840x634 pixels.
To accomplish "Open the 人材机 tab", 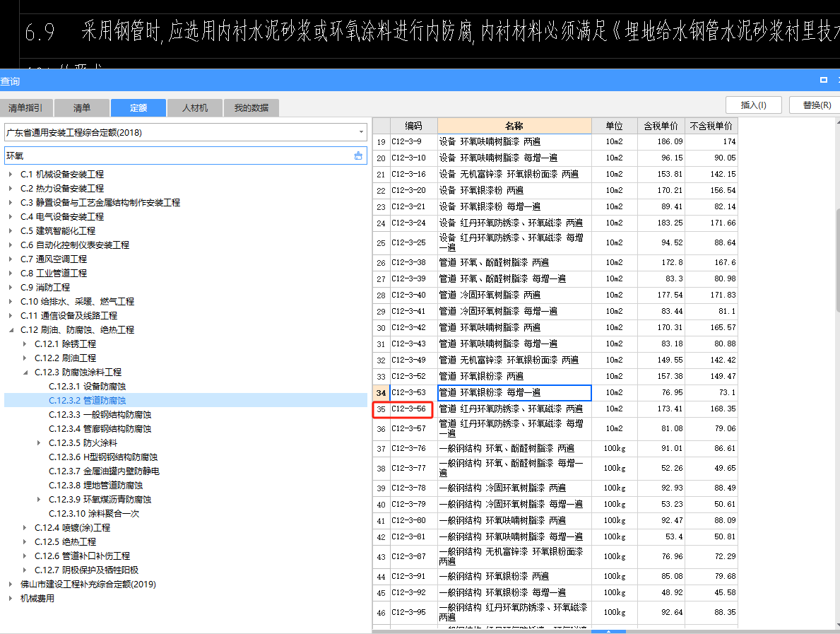I will [x=195, y=107].
